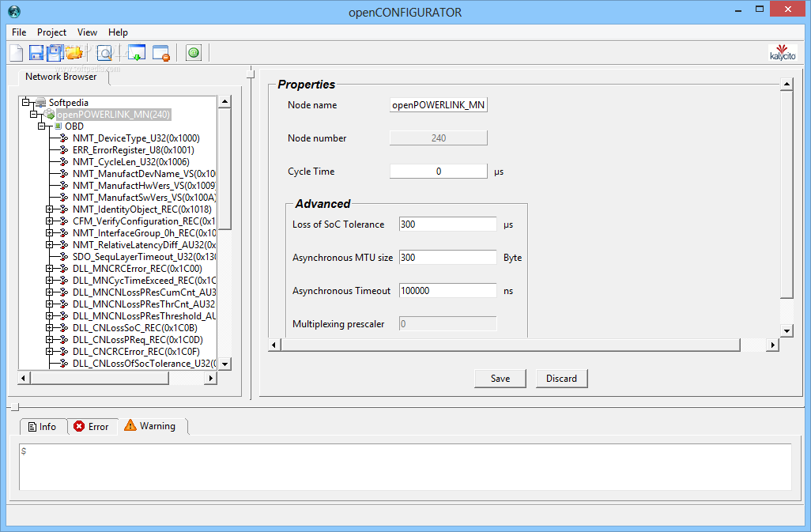This screenshot has height=532, width=811.
Task: Open the File menu
Action: pyautogui.click(x=19, y=32)
